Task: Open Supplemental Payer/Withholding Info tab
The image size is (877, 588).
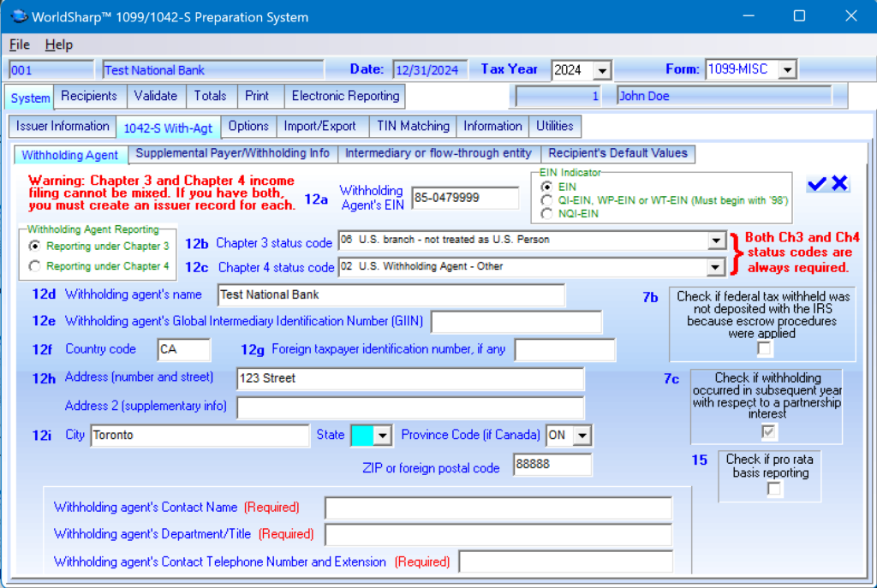Action: 233,153
